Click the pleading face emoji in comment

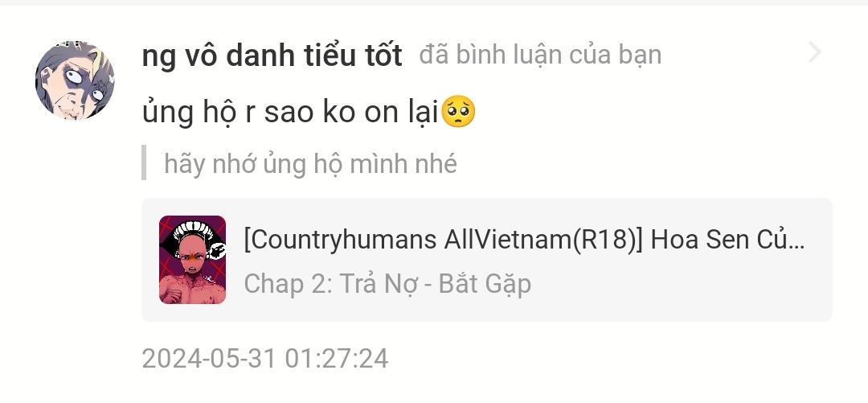(457, 112)
